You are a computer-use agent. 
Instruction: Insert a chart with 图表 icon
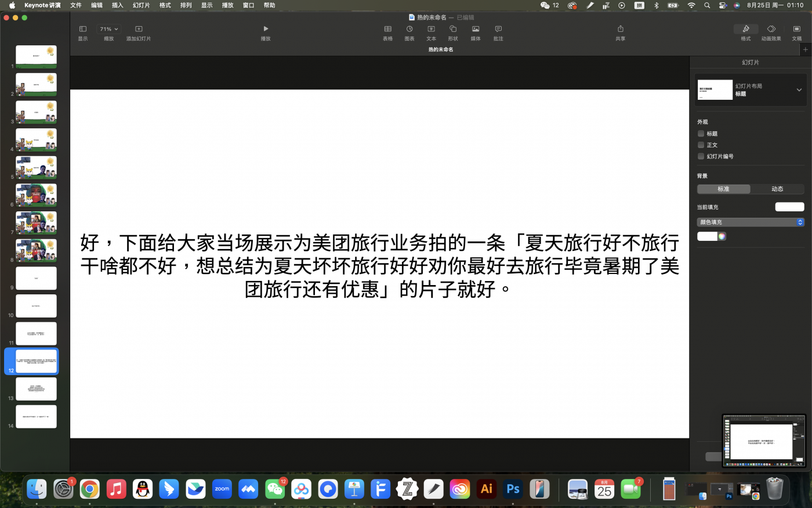tap(409, 29)
